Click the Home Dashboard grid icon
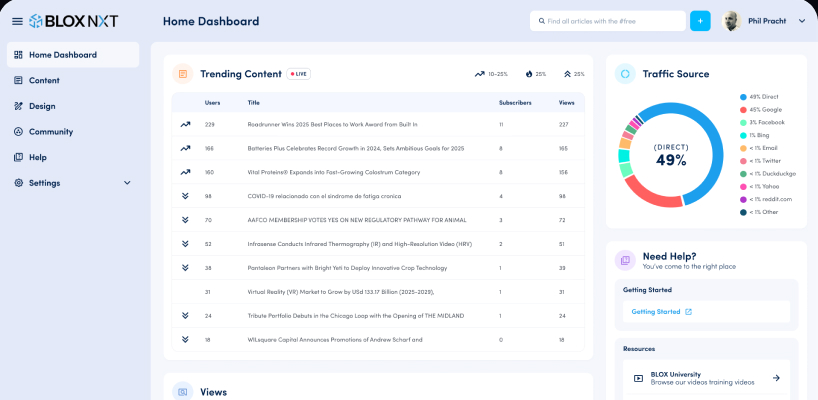Viewport: 818px width, 400px height. pos(18,55)
